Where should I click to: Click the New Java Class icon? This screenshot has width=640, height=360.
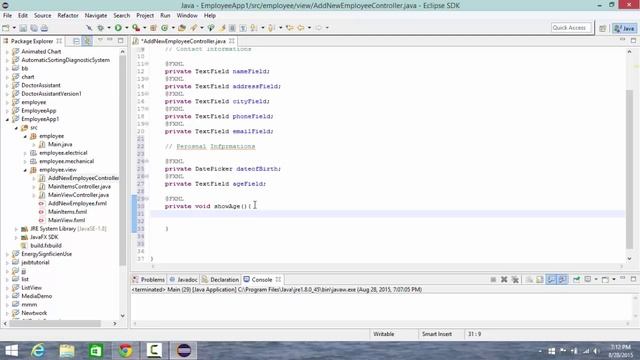click(164, 28)
